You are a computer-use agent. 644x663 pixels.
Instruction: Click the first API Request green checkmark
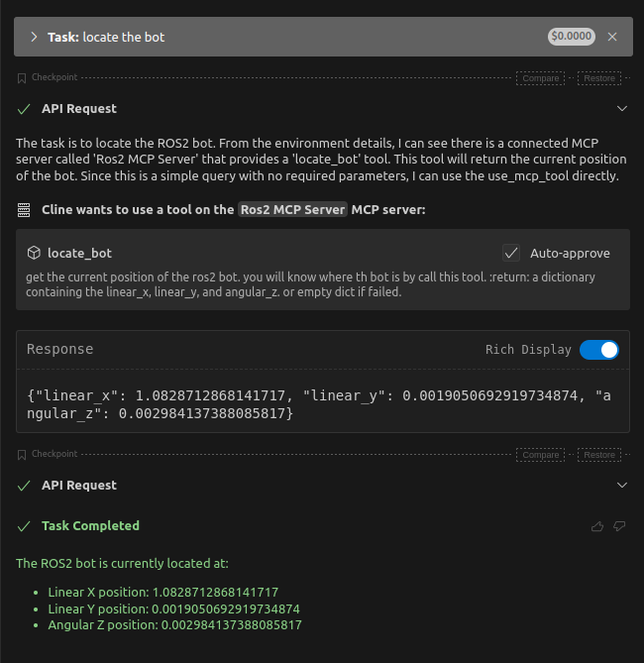tap(24, 109)
